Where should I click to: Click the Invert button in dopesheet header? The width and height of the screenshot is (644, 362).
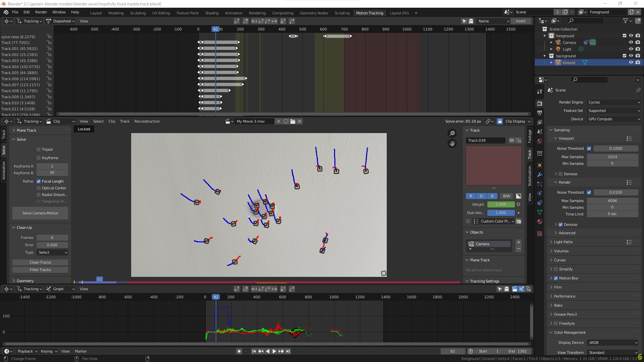[521, 21]
